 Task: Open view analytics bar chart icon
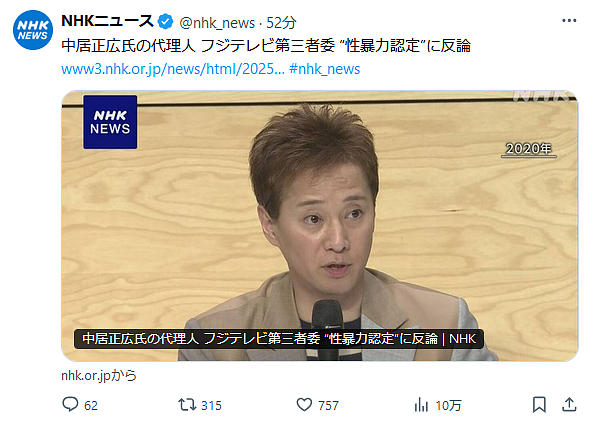pyautogui.click(x=421, y=404)
